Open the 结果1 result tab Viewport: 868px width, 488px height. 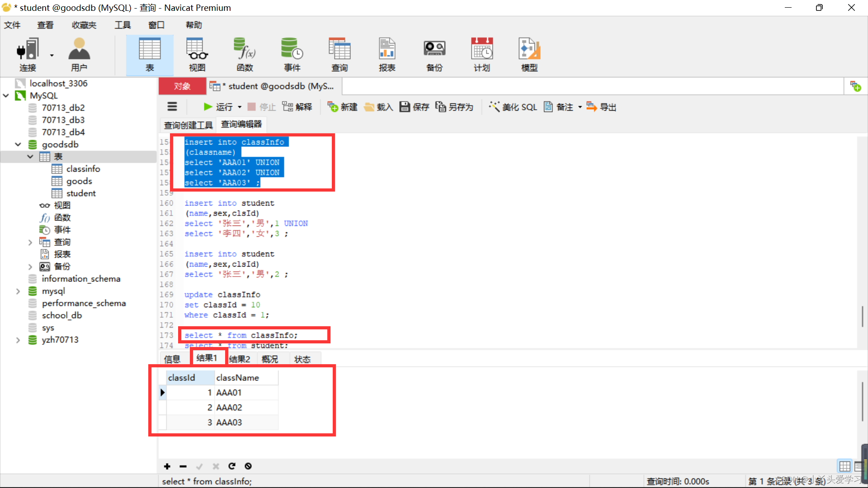[207, 358]
